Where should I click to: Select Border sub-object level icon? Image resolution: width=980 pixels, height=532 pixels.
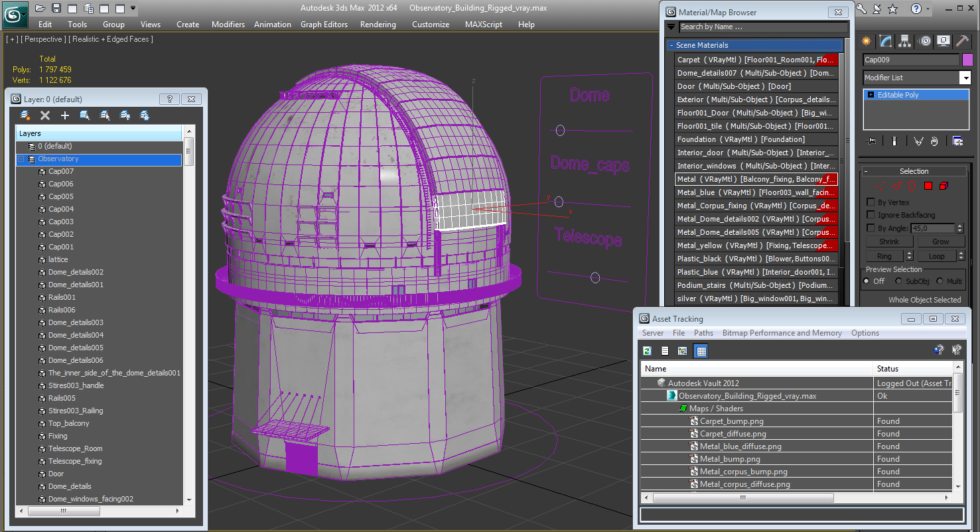click(913, 186)
